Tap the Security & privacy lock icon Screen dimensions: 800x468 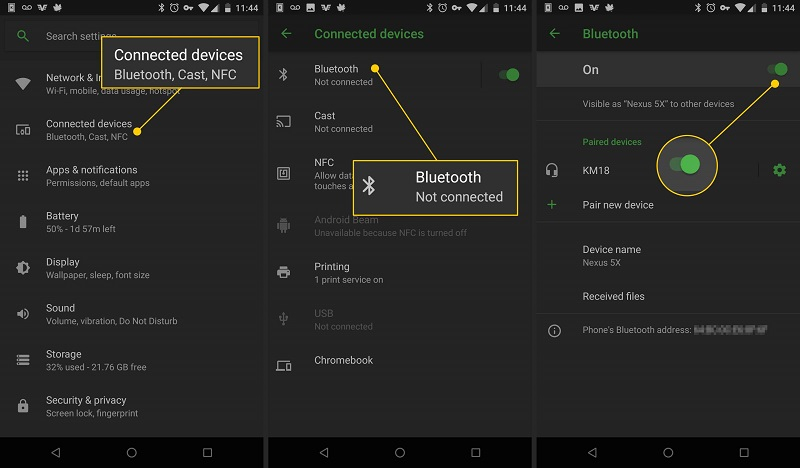click(23, 406)
